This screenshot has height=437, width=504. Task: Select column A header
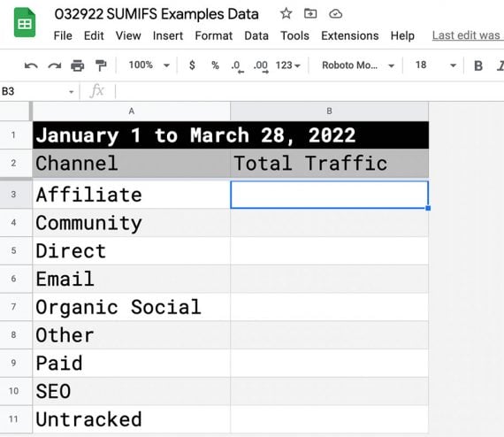pyautogui.click(x=132, y=111)
